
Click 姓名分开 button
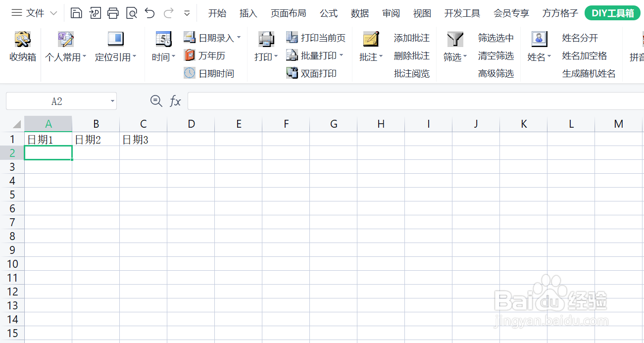pyautogui.click(x=580, y=38)
